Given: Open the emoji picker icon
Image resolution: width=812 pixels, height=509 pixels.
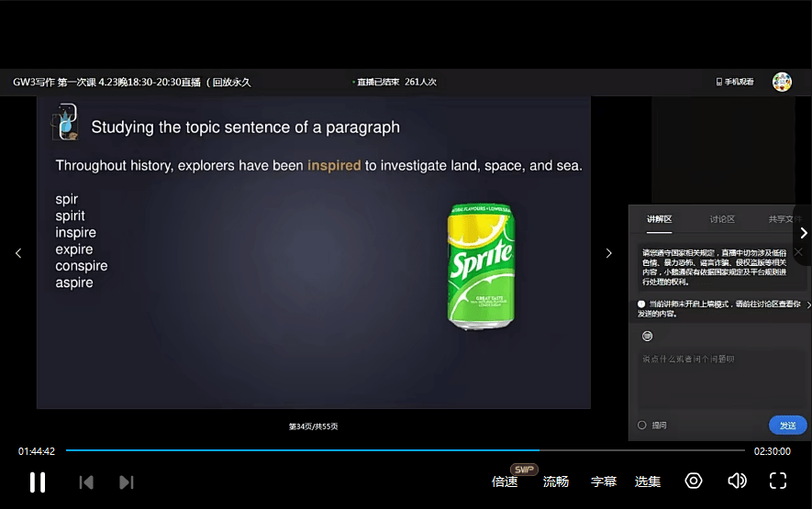Looking at the screenshot, I should (648, 336).
